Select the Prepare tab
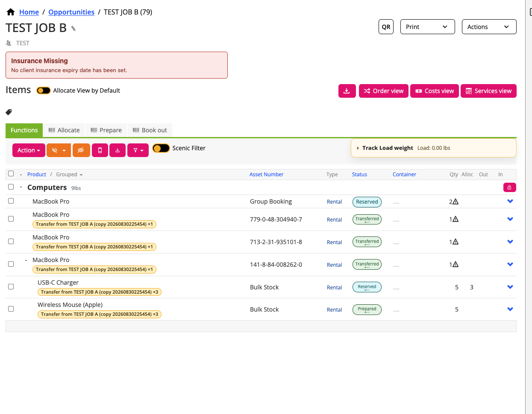This screenshot has height=414, width=532. click(106, 130)
